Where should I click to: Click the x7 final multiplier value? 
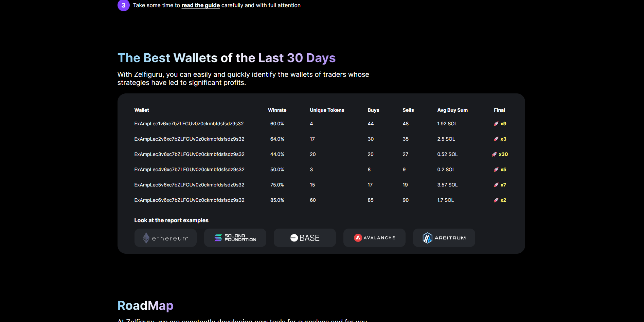tap(503, 185)
